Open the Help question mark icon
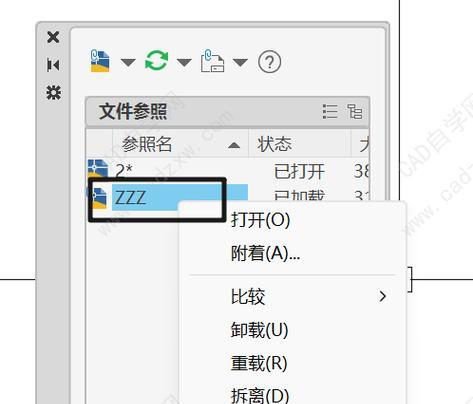 [270, 62]
